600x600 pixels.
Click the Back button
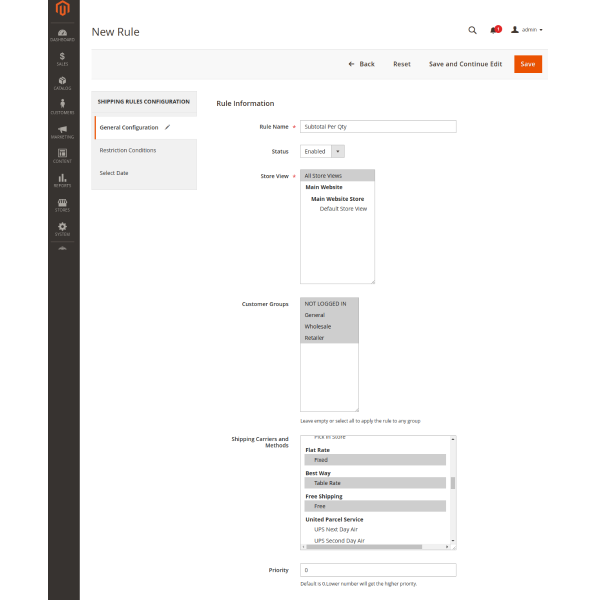[x=362, y=64]
